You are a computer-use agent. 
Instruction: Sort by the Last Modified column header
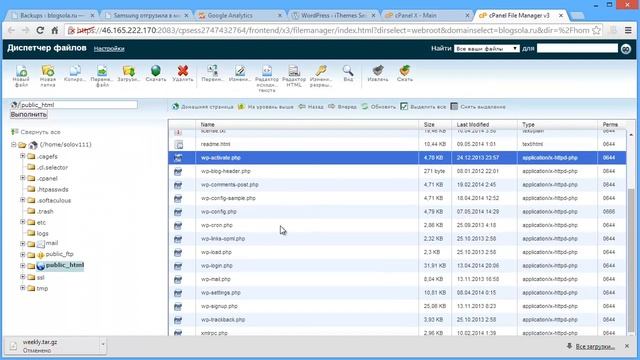484,124
